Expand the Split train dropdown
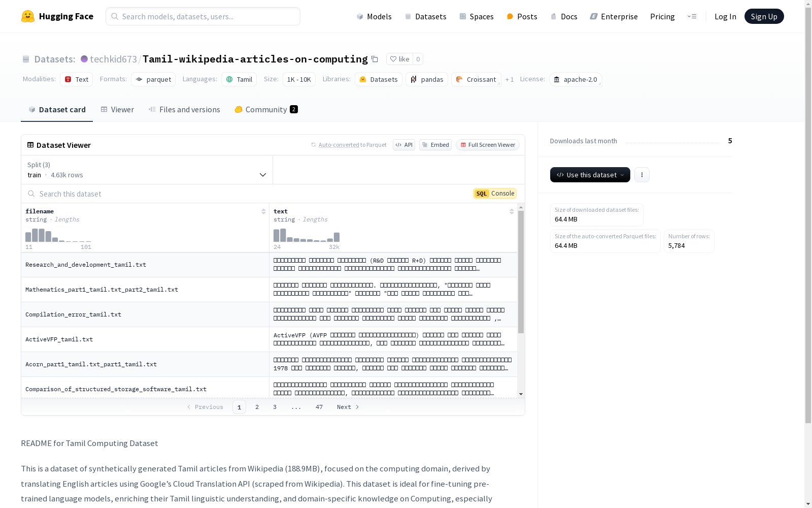This screenshot has height=508, width=812. pos(147,170)
